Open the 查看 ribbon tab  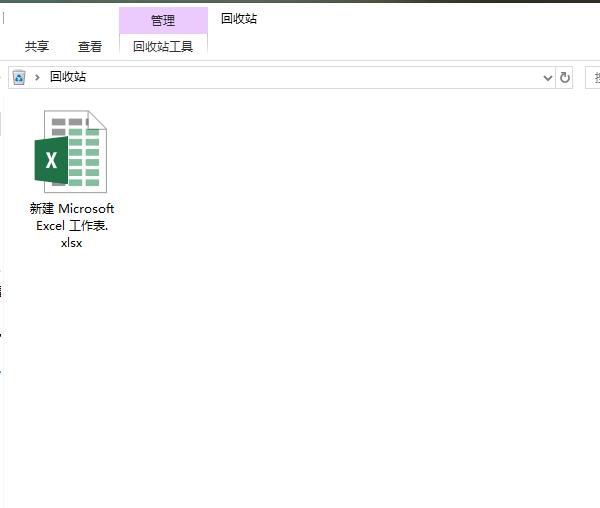(90, 47)
